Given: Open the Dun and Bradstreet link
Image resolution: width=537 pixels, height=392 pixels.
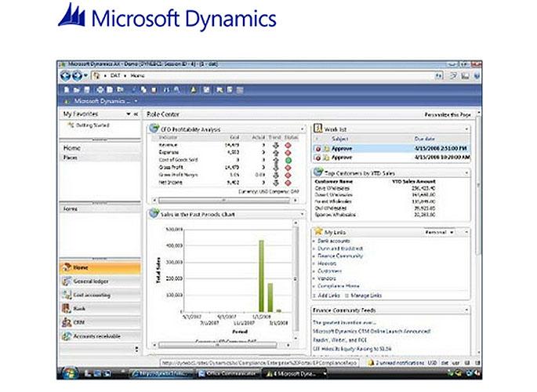Looking at the screenshot, I should click(x=340, y=249).
